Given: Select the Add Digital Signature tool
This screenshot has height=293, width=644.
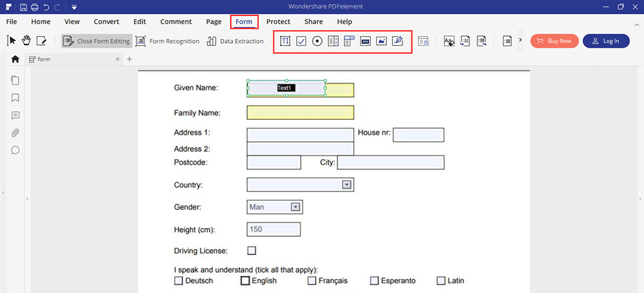Looking at the screenshot, I should click(397, 41).
